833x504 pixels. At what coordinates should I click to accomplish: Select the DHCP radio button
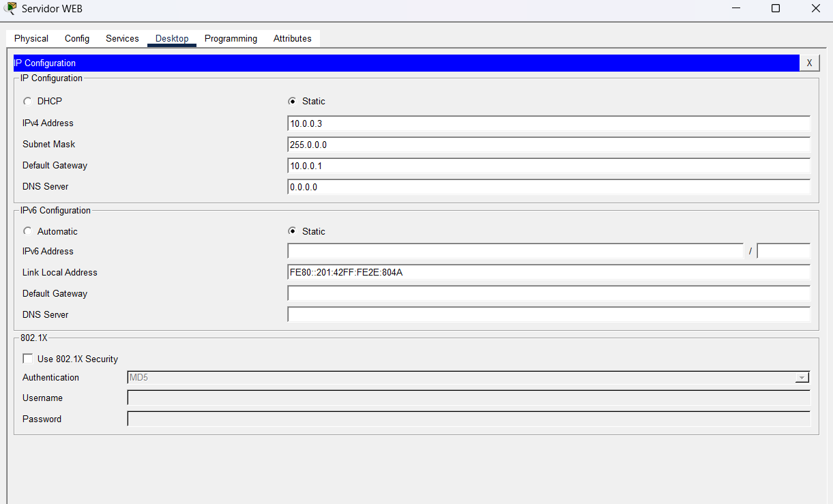(x=27, y=101)
